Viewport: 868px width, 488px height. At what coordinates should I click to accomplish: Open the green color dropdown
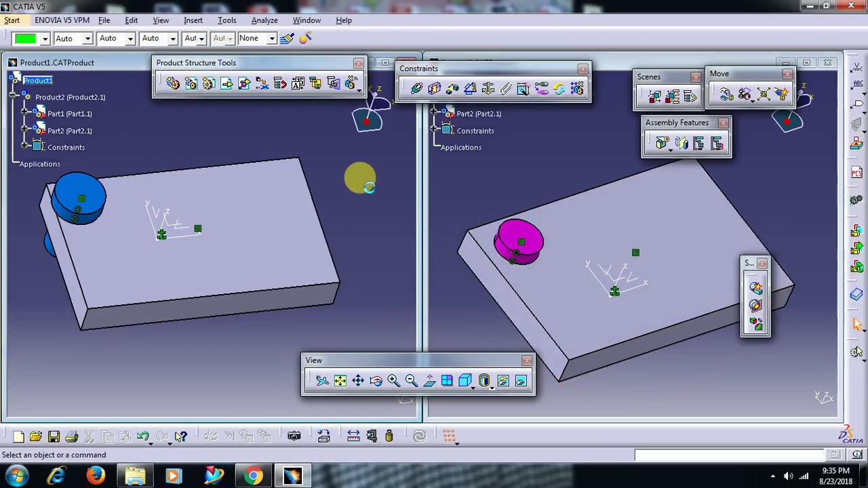[45, 39]
